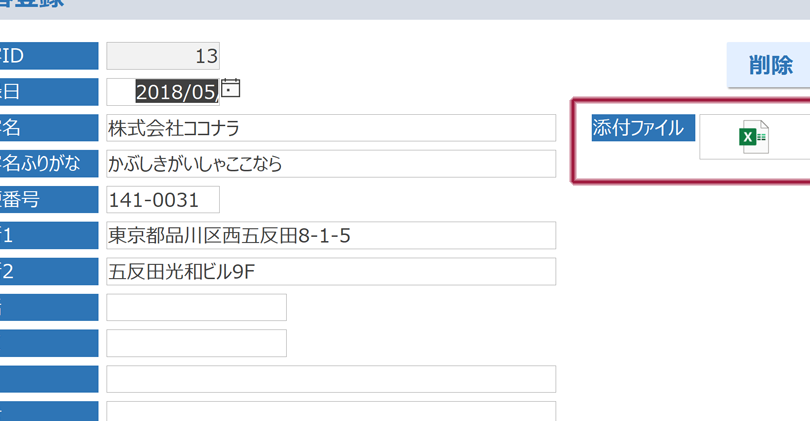Click the first short empty field below 五反田光和ビル9F

[196, 308]
